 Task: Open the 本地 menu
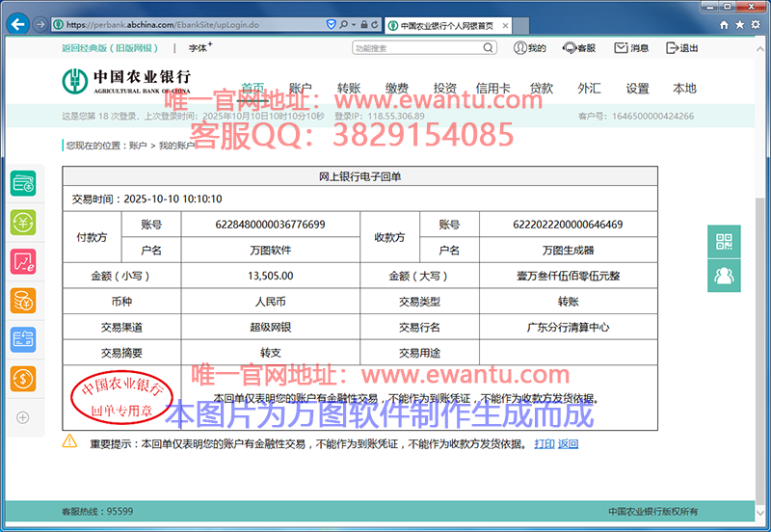click(x=685, y=88)
